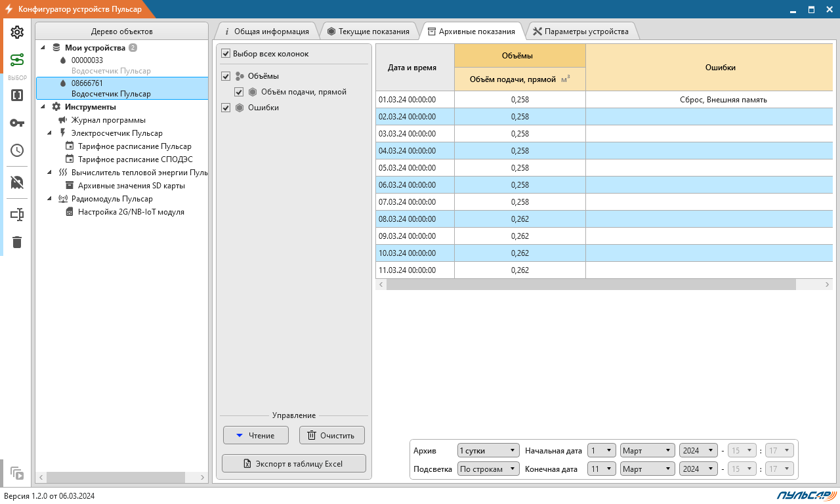Collapse Радиомодуль Пульсар node
Screen dimensions: 840x504
pyautogui.click(x=50, y=199)
